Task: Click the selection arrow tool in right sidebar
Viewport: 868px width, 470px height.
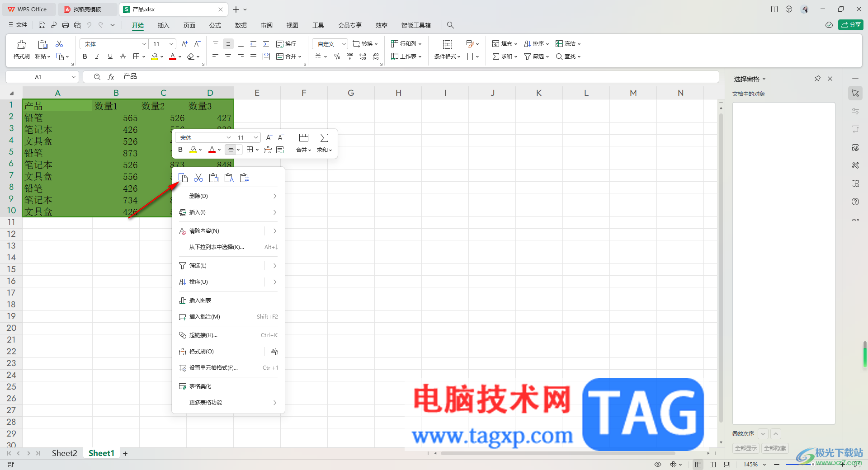Action: coord(855,93)
